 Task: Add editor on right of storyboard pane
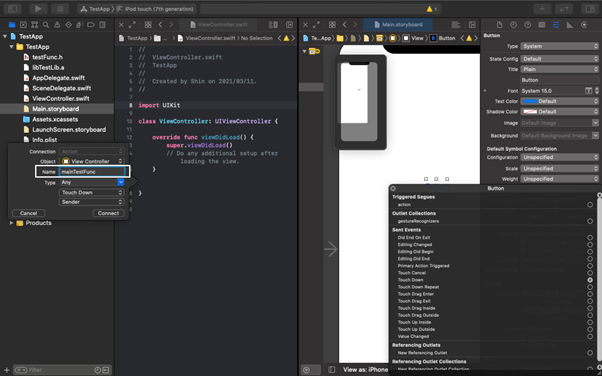(472, 25)
